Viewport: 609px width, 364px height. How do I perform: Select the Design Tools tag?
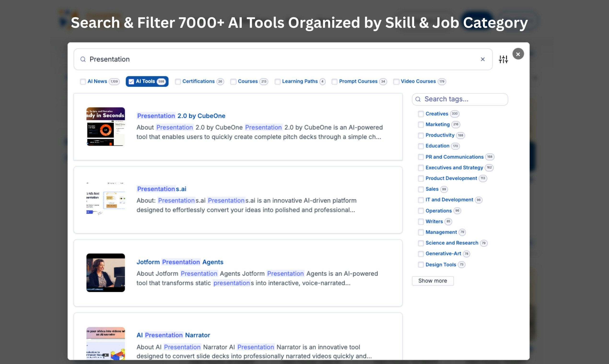click(421, 265)
